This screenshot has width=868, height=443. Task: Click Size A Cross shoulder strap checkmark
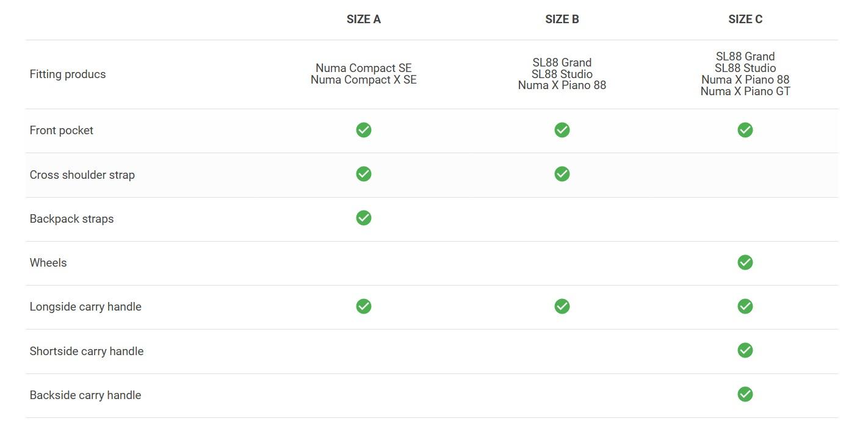click(363, 174)
